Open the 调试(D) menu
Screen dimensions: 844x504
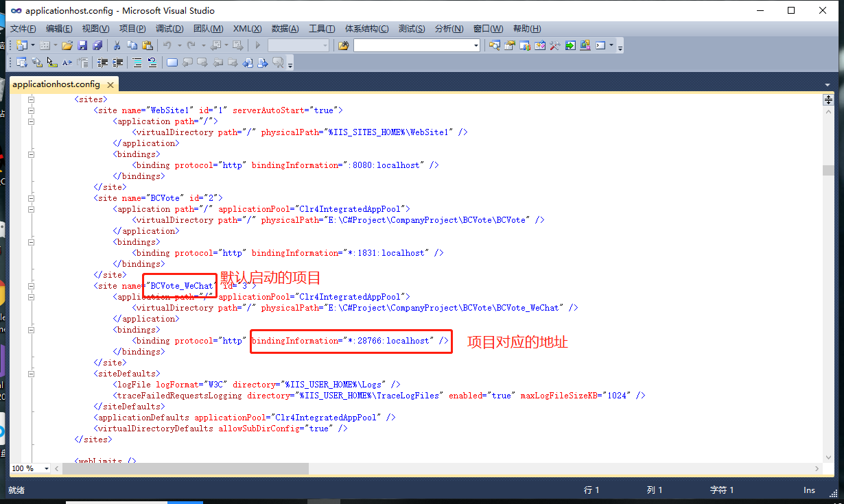(x=169, y=29)
